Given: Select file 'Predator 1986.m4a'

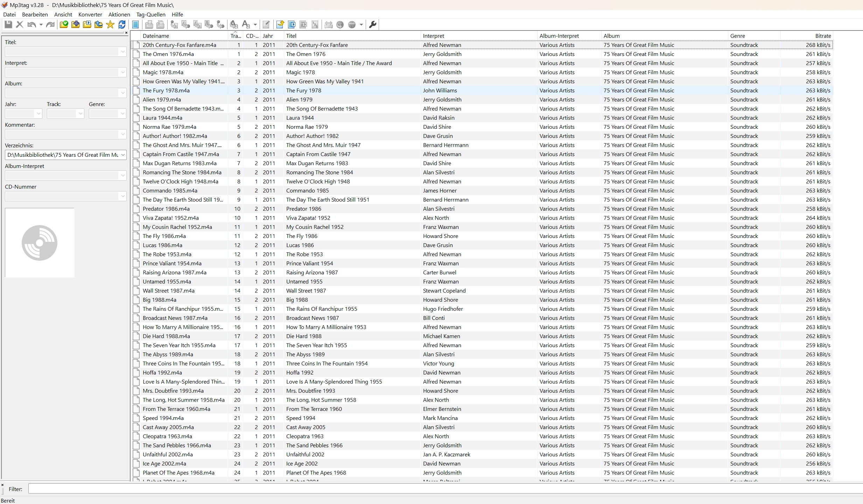Looking at the screenshot, I should point(166,209).
